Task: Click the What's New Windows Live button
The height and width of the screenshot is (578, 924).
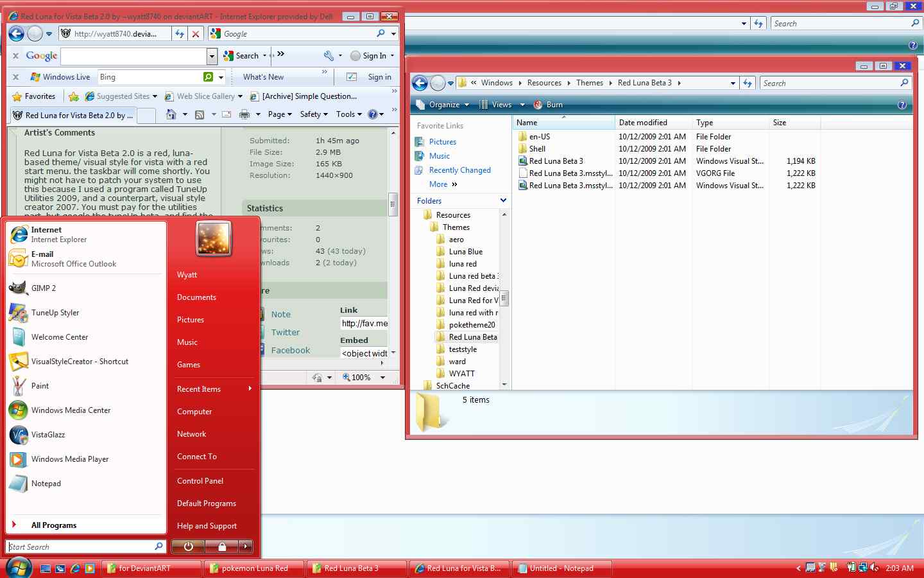Action: click(x=263, y=77)
